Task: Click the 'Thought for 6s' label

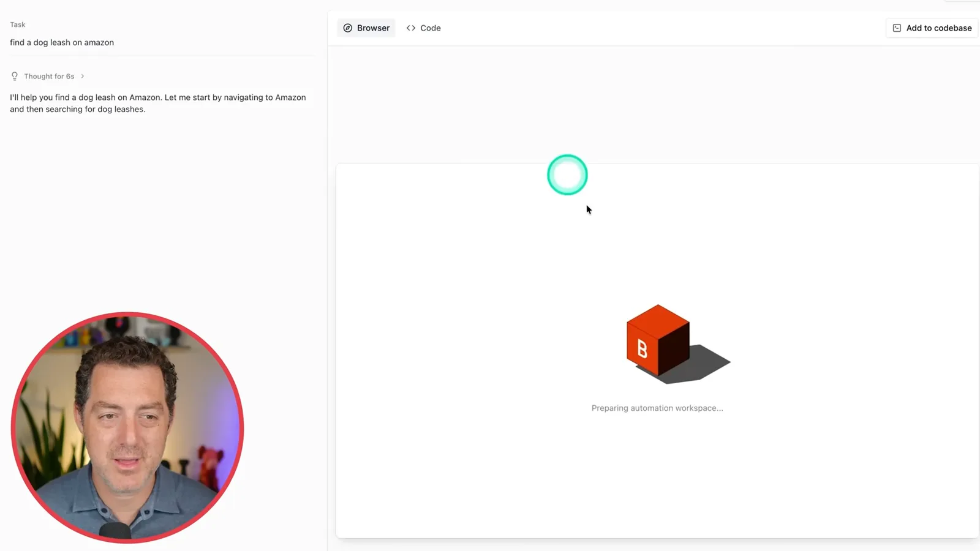Action: [x=49, y=77]
